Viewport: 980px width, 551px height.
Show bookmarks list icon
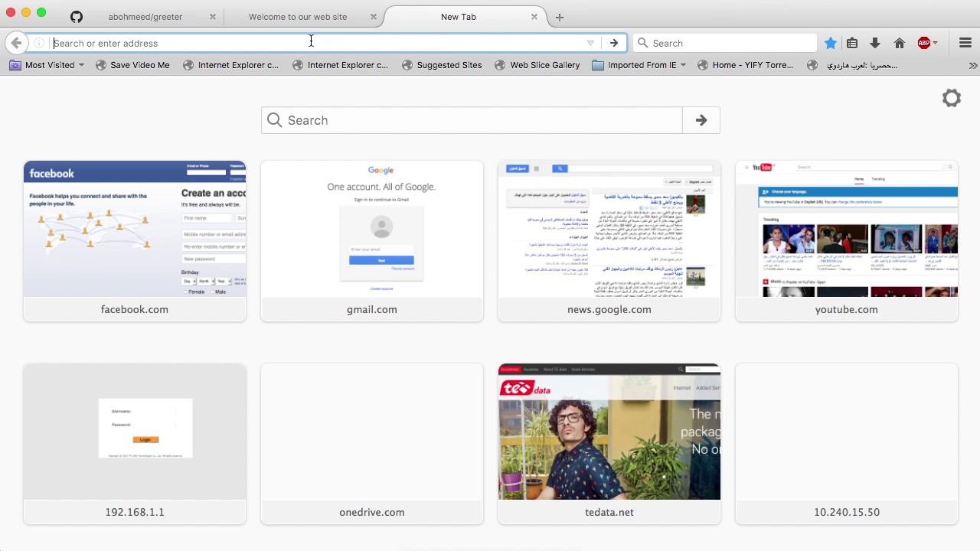(852, 43)
